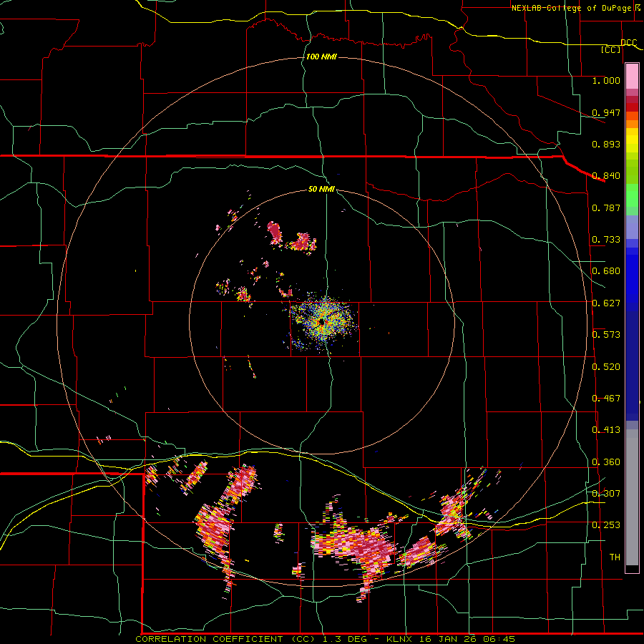
Task: Click the 0.413 scale value
Action: pos(606,430)
